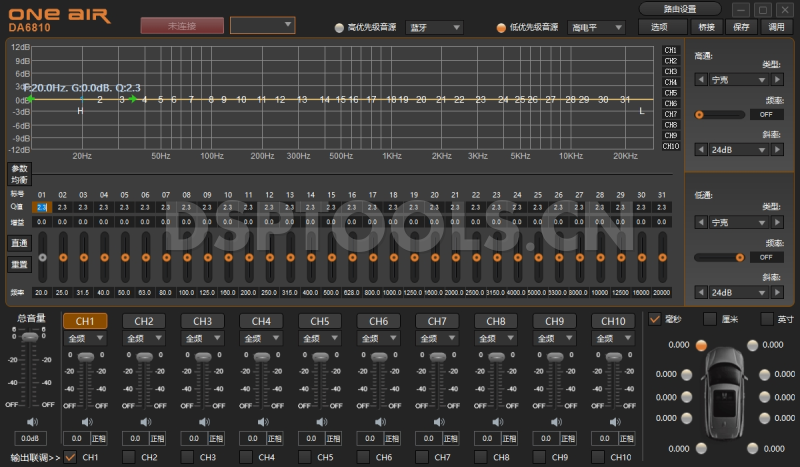800x467 pixels.
Task: Check the 厘米 (centimeter) unit checkbox
Action: 711,319
